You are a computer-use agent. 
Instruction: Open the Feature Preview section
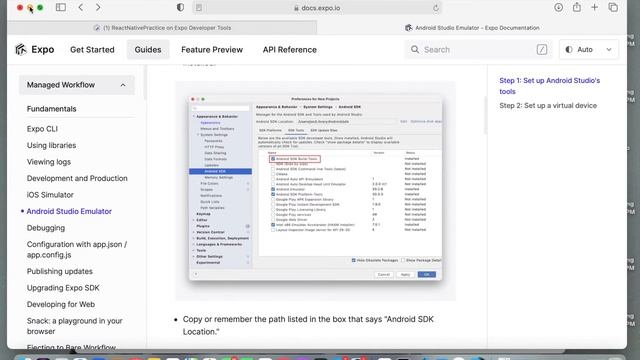pos(212,49)
